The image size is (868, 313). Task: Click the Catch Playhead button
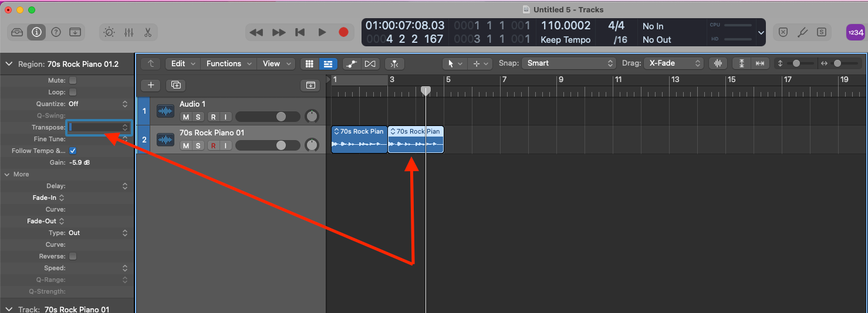pos(394,63)
